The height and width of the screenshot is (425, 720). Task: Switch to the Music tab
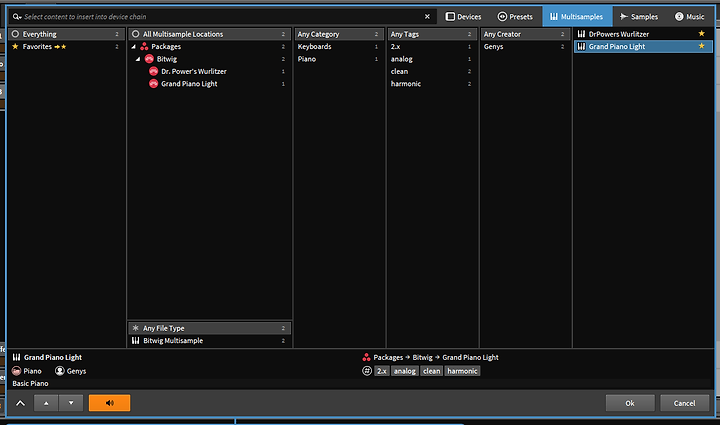[x=689, y=17]
